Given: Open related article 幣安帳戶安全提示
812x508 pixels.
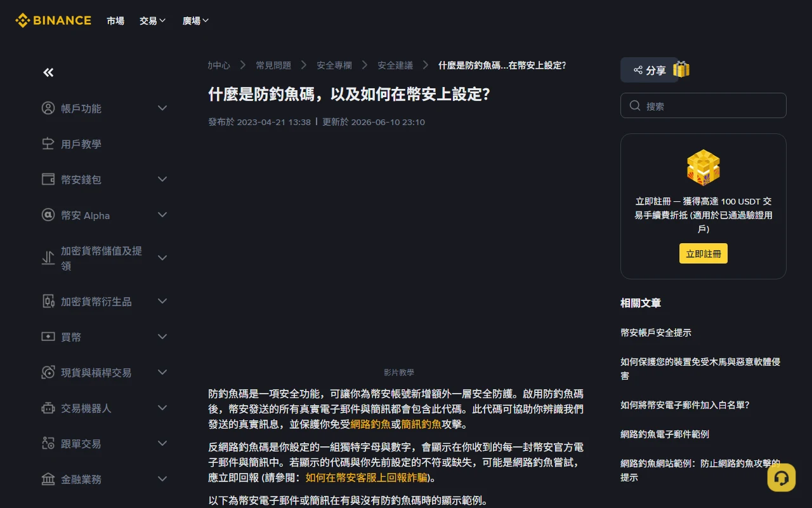Looking at the screenshot, I should [x=656, y=333].
